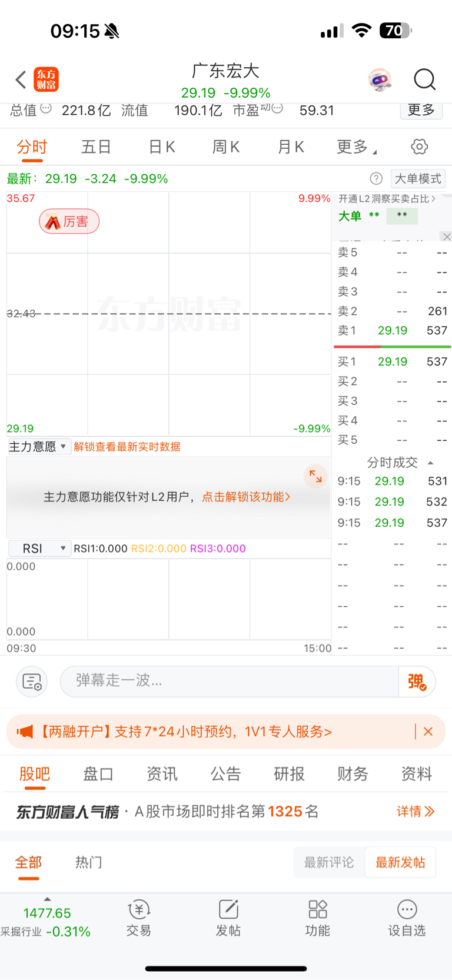Tap the question mark help icon
The height and width of the screenshot is (980, 452).
click(x=376, y=178)
